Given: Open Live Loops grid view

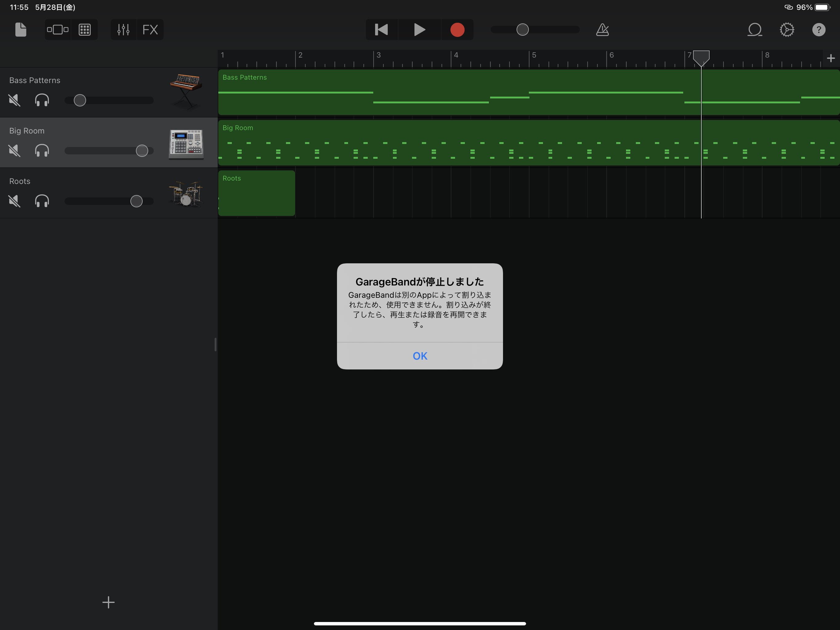Looking at the screenshot, I should pyautogui.click(x=84, y=30).
